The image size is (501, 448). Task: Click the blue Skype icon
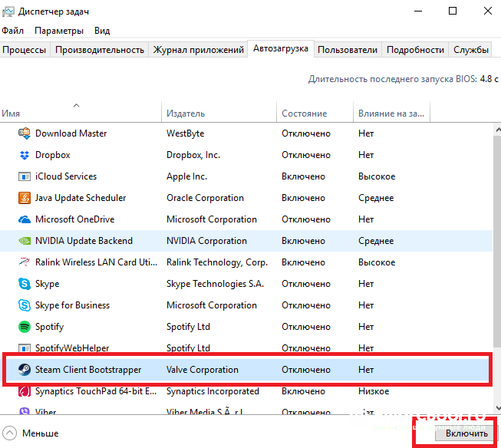[25, 284]
